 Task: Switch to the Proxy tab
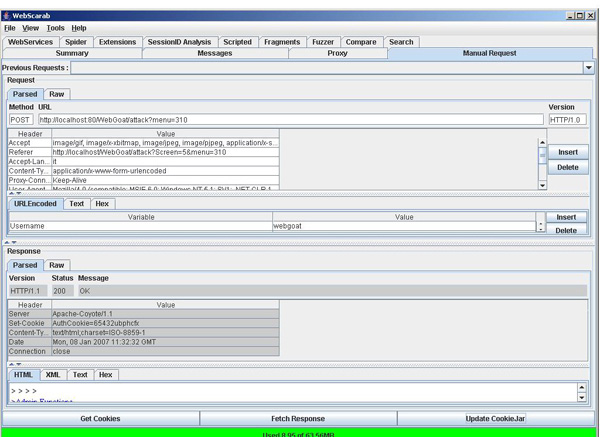(338, 53)
